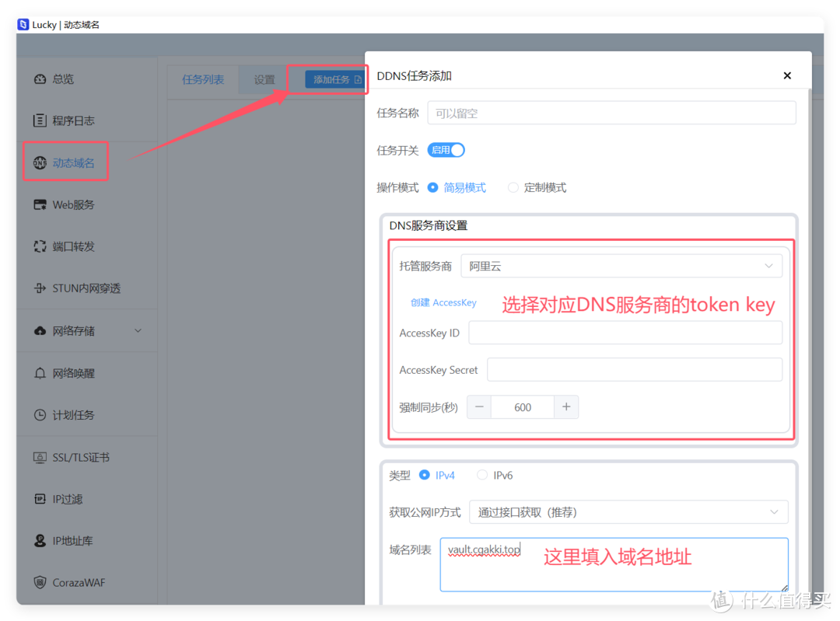Click the 总览 overview sidebar icon
The height and width of the screenshot is (621, 840).
pos(40,79)
